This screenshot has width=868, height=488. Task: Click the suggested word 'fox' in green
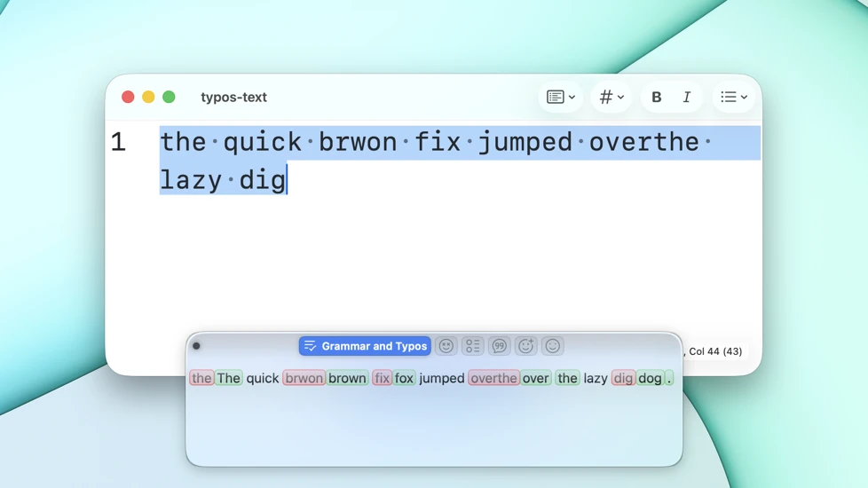point(404,378)
